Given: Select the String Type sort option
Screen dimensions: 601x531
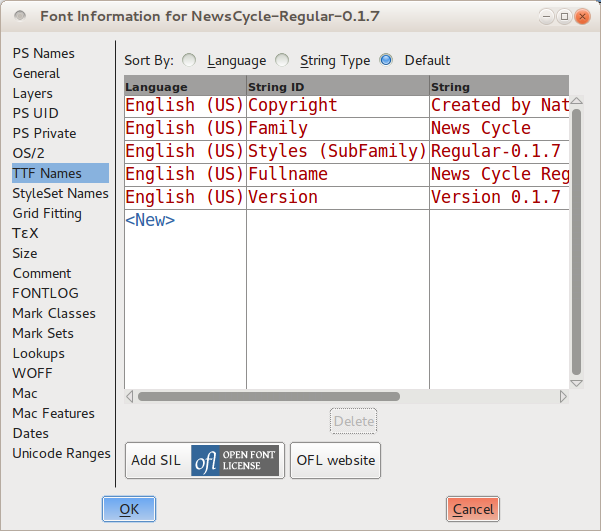Looking at the screenshot, I should click(283, 61).
